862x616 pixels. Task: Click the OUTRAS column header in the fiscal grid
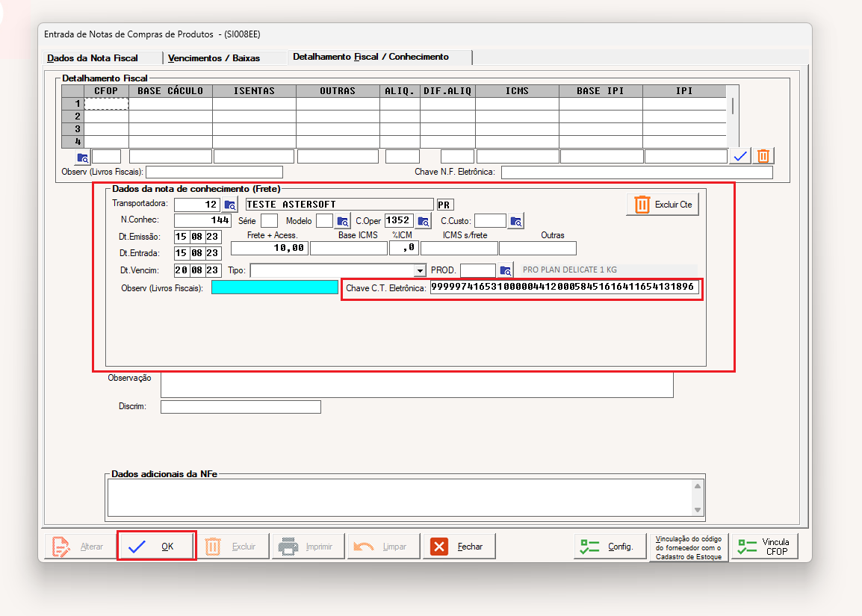[338, 90]
